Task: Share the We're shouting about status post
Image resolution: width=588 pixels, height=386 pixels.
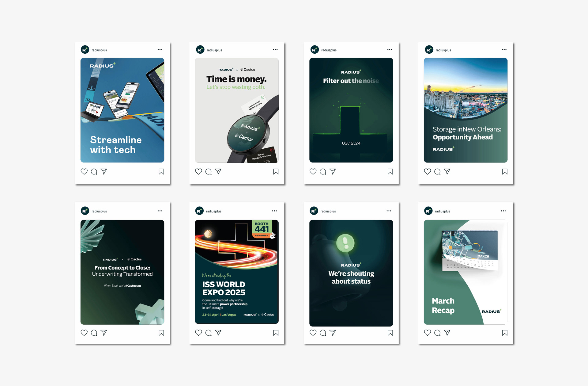Action: coord(333,333)
